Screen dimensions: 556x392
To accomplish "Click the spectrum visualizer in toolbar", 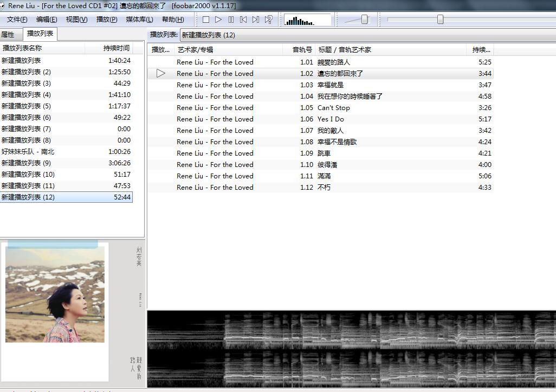I will tap(307, 20).
